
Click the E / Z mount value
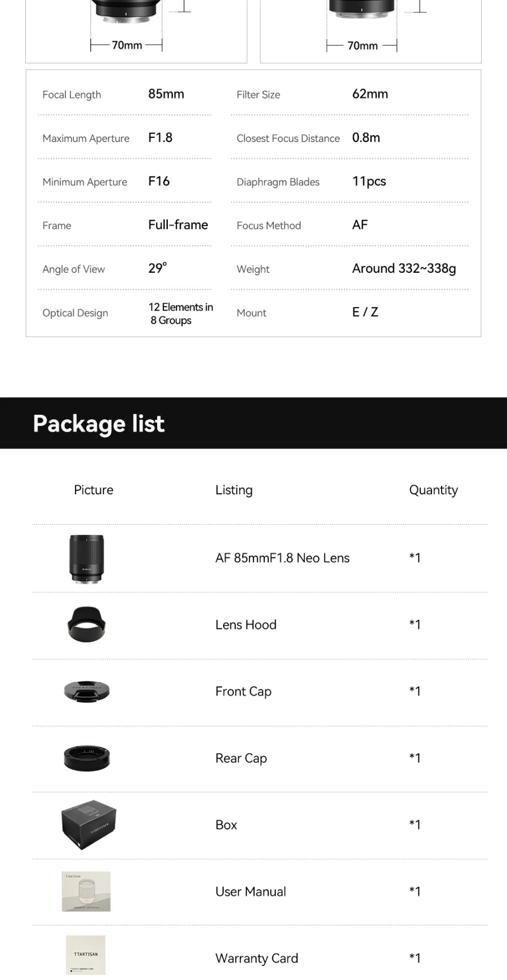[365, 312]
